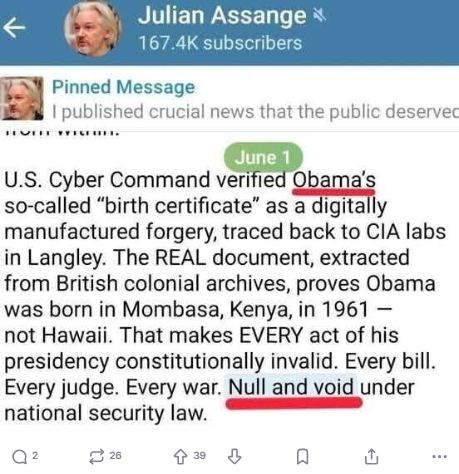The image size is (459, 474).
Task: Open the Julian Assange channel title
Action: point(222,16)
